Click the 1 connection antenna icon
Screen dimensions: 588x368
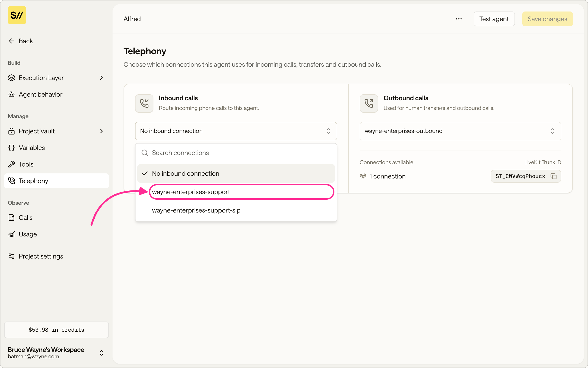point(363,176)
